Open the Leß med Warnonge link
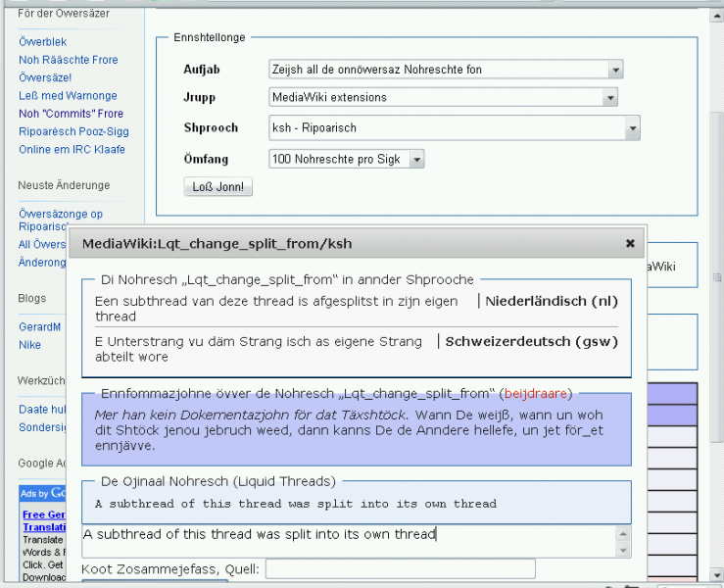This screenshot has height=588, width=724. [x=68, y=96]
